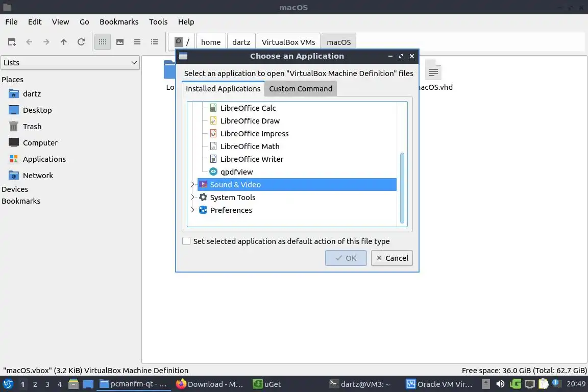Go up to the parent folder

tap(64, 42)
